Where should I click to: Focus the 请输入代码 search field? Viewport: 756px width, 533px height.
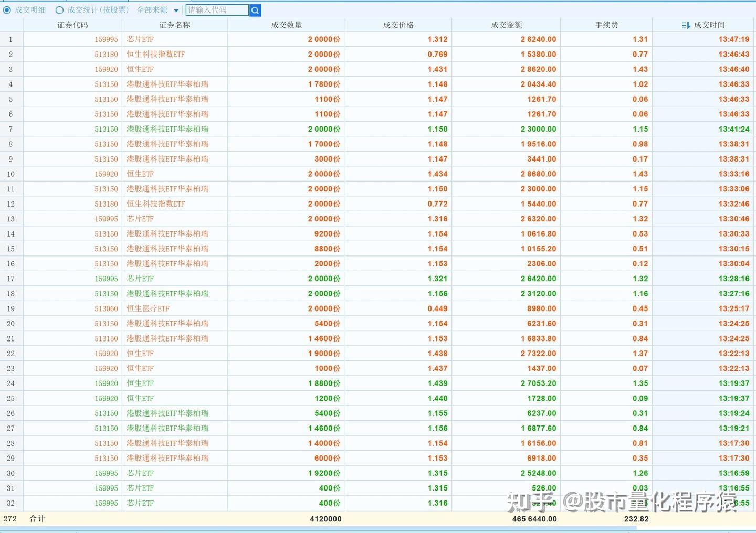tap(217, 10)
